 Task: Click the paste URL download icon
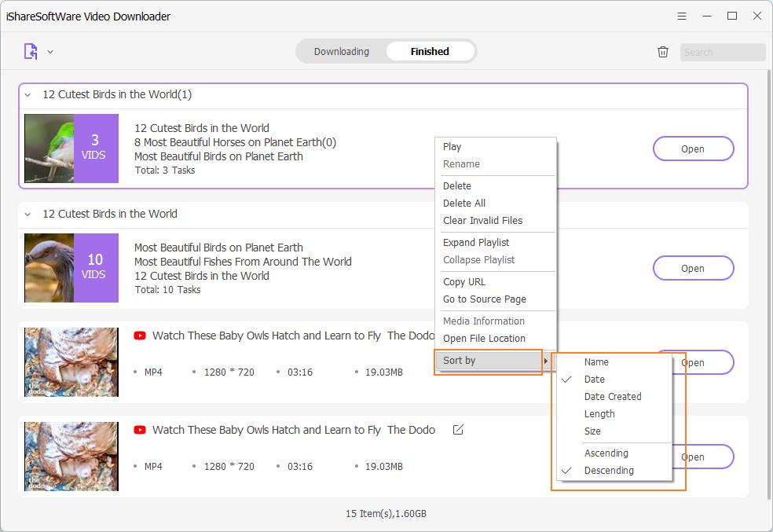point(31,51)
